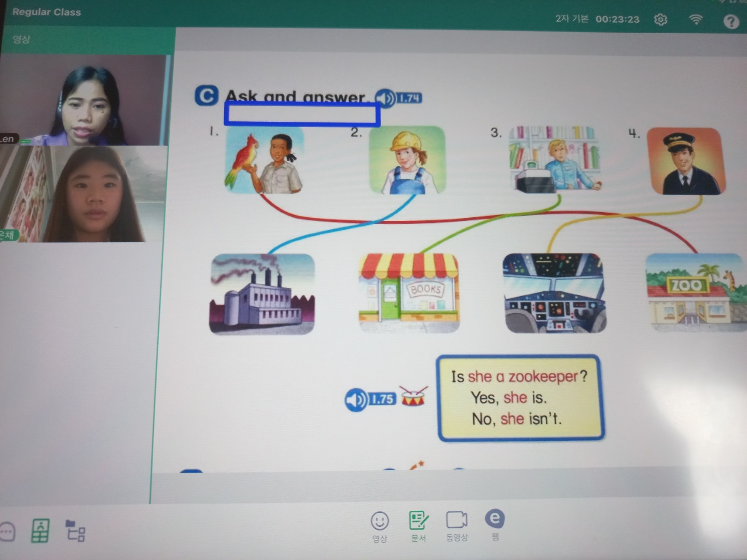
Task: Open the green participant layout icon
Action: (40, 530)
